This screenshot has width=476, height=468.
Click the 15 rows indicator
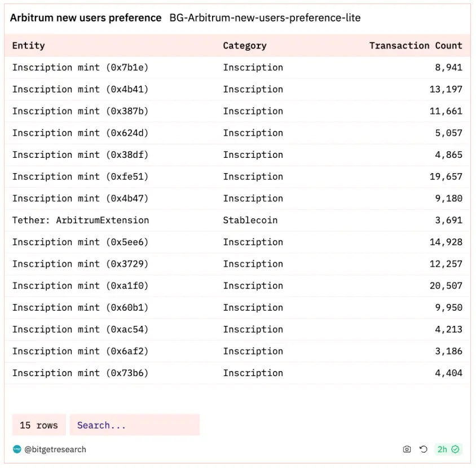tap(39, 425)
